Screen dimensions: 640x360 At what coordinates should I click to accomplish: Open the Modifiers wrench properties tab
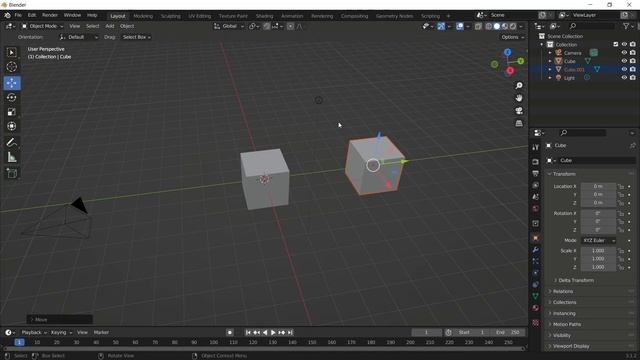point(536,250)
